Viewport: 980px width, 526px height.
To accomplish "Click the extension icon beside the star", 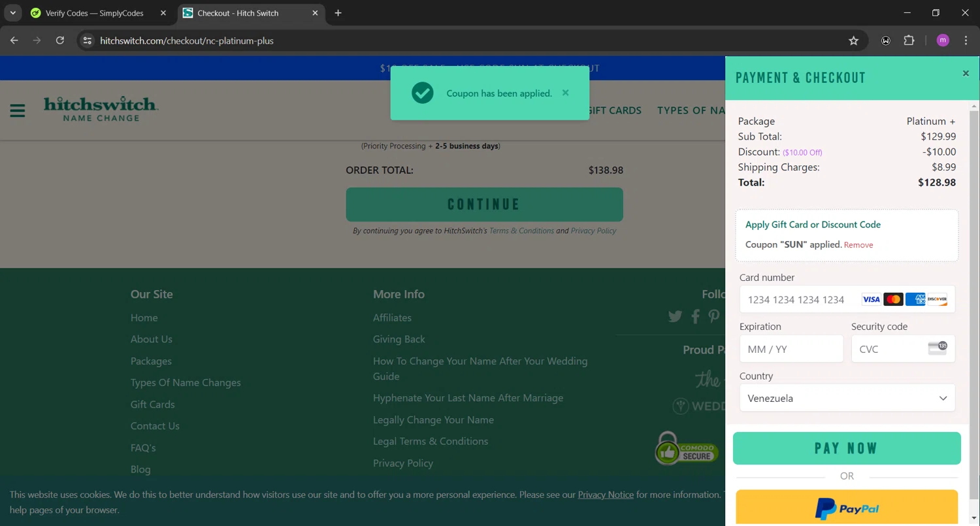I will [886, 41].
